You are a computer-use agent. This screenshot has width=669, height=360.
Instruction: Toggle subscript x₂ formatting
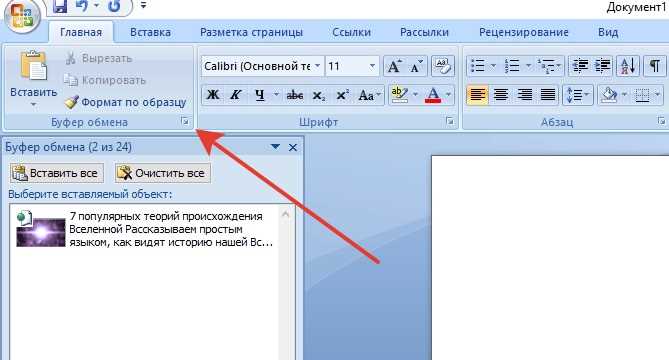coord(319,95)
